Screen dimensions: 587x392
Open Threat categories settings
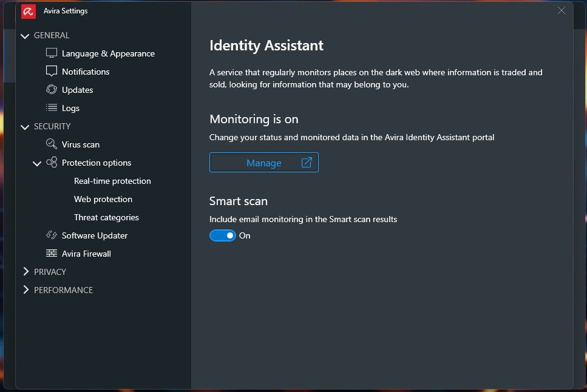pyautogui.click(x=106, y=217)
